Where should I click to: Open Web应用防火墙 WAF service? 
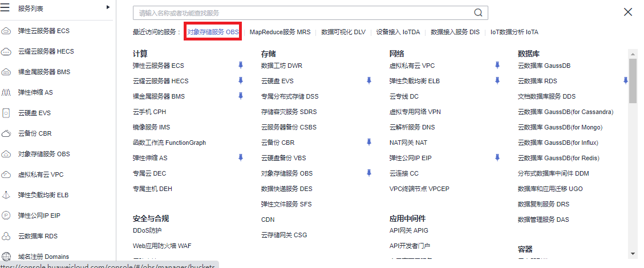[162, 246]
